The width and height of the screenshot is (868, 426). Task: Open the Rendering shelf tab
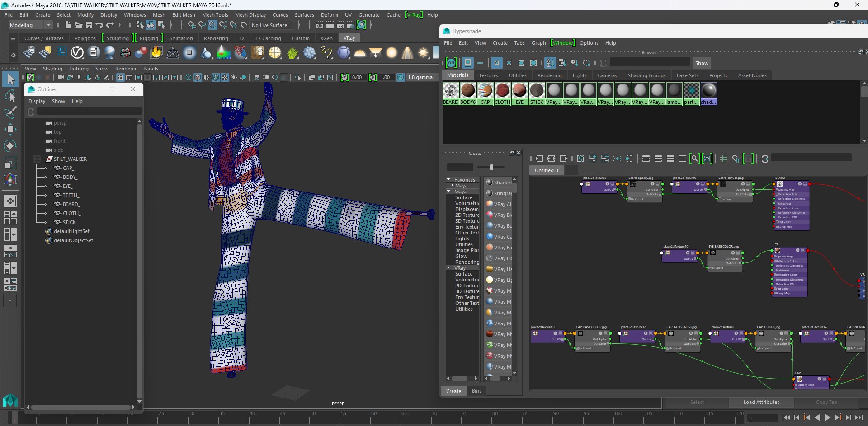pyautogui.click(x=216, y=38)
